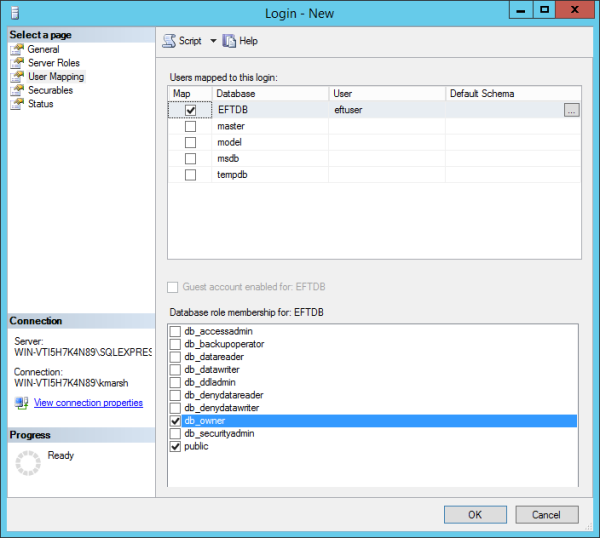Open the Help icon in toolbar
The width and height of the screenshot is (600, 538).
click(x=229, y=41)
